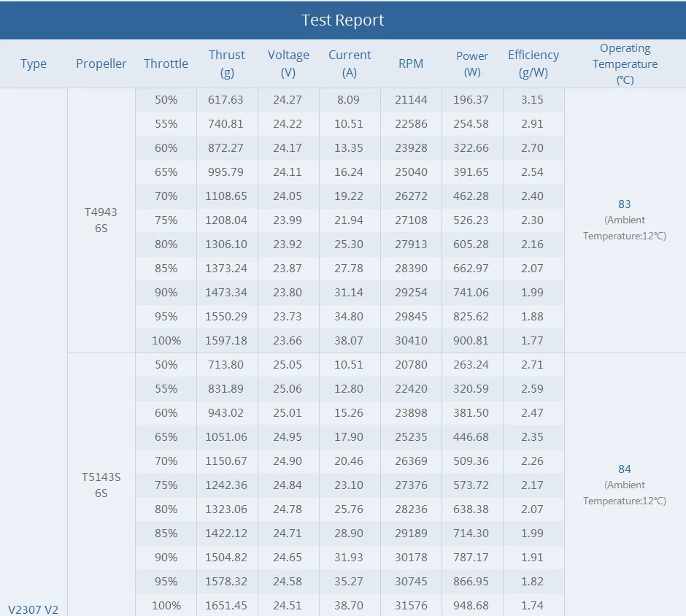Click the operating temperature value 84
The width and height of the screenshot is (686, 616).
point(624,469)
